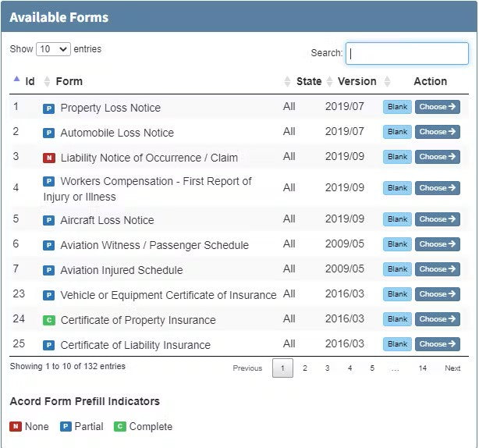Choose the Certificate of Liability Insurance form
The height and width of the screenshot is (448, 479).
(437, 344)
